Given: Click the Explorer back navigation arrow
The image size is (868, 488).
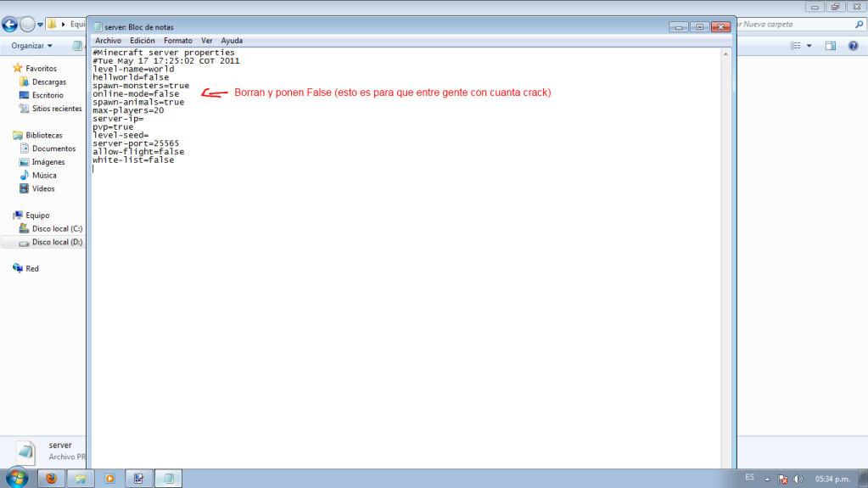Looking at the screenshot, I should point(9,25).
